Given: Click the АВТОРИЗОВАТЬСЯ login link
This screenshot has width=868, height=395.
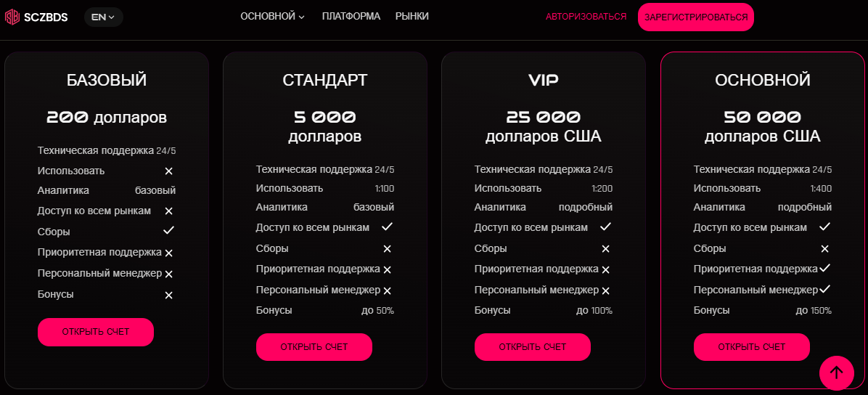Looking at the screenshot, I should [586, 17].
